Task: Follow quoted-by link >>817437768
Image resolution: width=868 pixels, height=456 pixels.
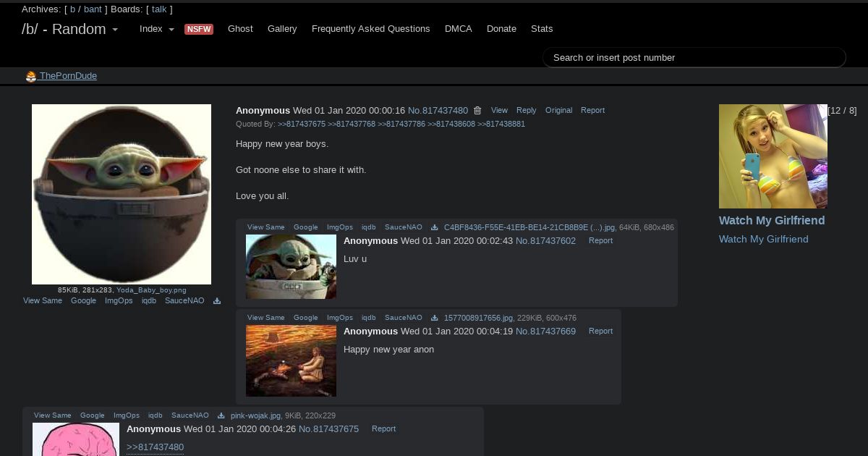Action: pos(352,124)
